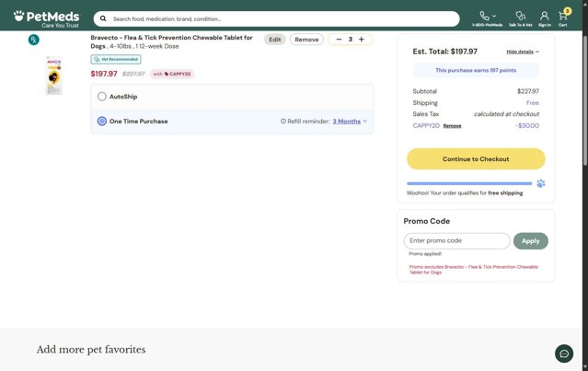Click the Subtotal $227.97 amount

[x=528, y=91]
